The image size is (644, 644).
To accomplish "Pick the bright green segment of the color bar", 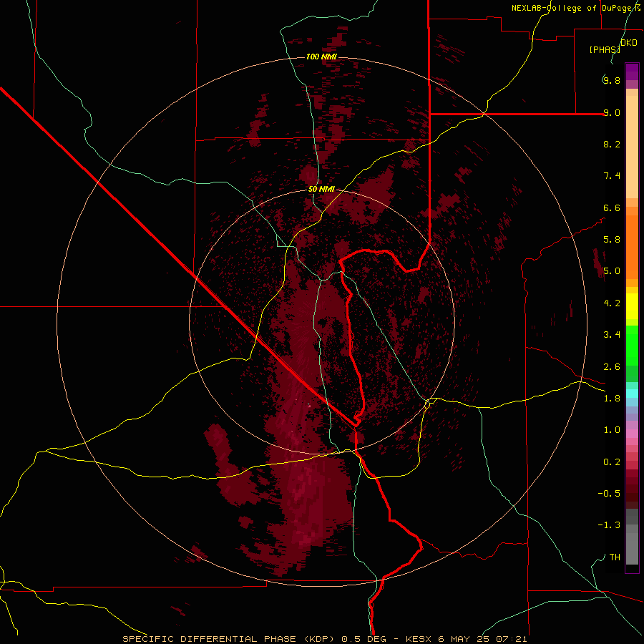I will pyautogui.click(x=632, y=346).
